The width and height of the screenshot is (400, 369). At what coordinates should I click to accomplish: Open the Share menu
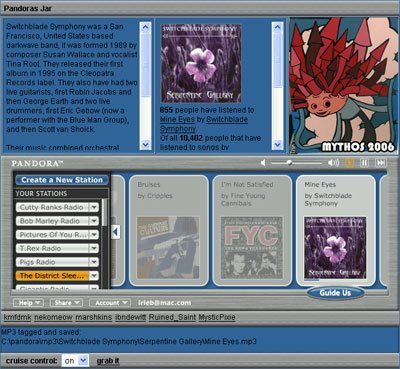coord(66,303)
